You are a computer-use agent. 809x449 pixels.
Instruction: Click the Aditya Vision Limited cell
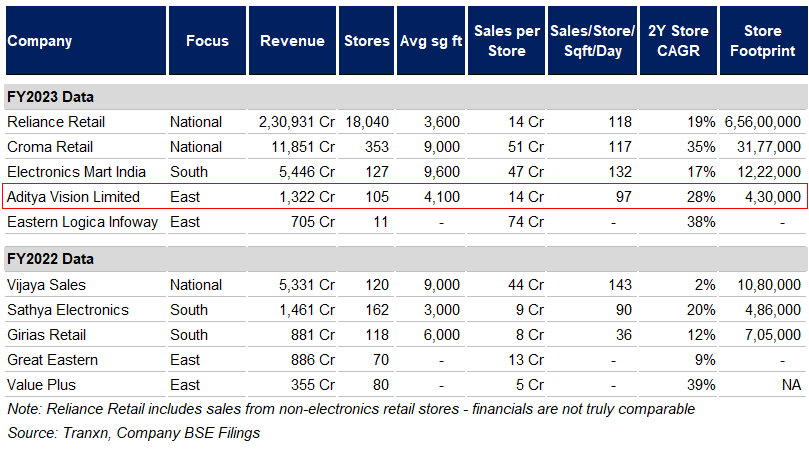[73, 197]
